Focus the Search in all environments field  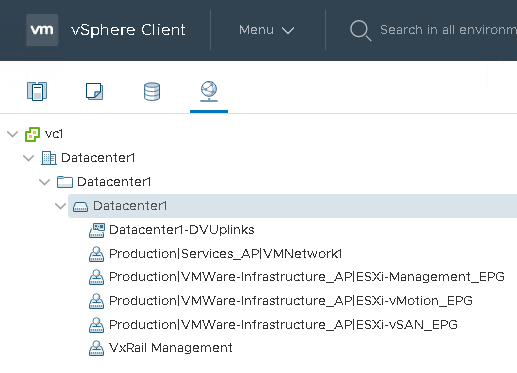(x=448, y=30)
